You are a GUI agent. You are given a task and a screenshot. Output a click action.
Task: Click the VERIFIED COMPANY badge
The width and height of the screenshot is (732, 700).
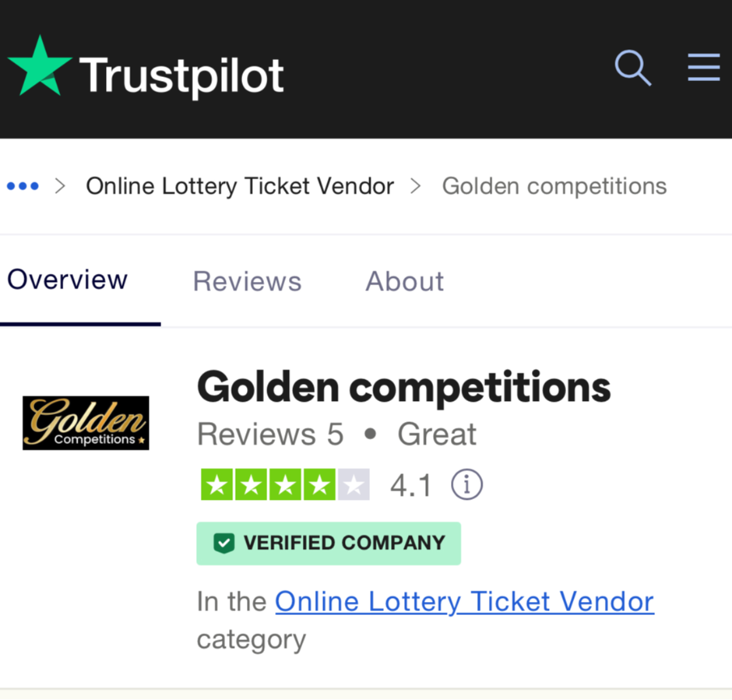[329, 544]
